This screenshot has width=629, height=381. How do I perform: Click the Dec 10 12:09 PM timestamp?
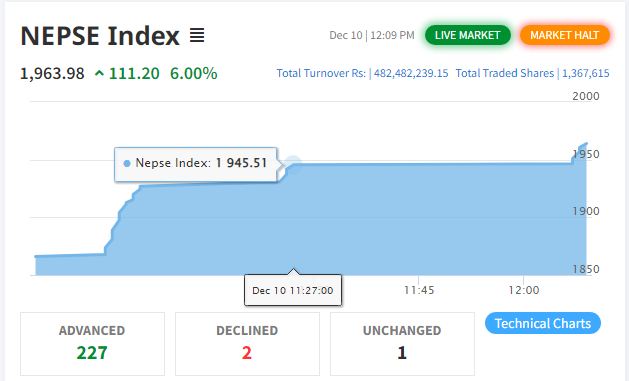tap(372, 35)
